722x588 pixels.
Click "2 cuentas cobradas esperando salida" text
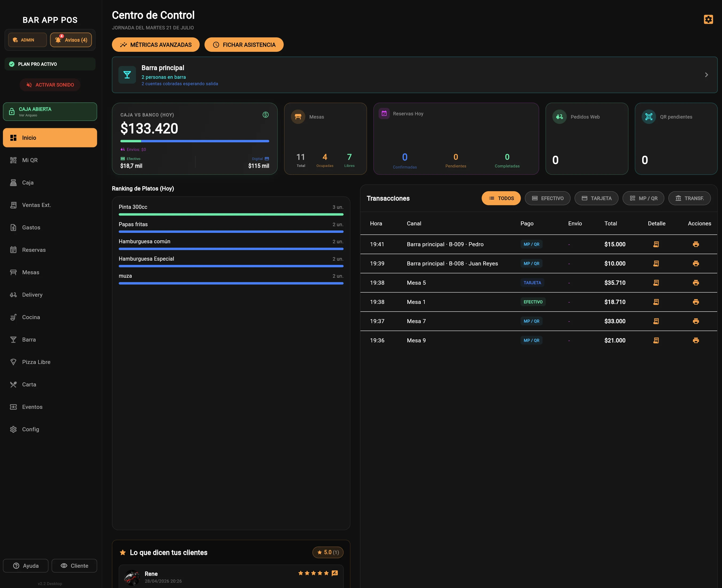[180, 84]
